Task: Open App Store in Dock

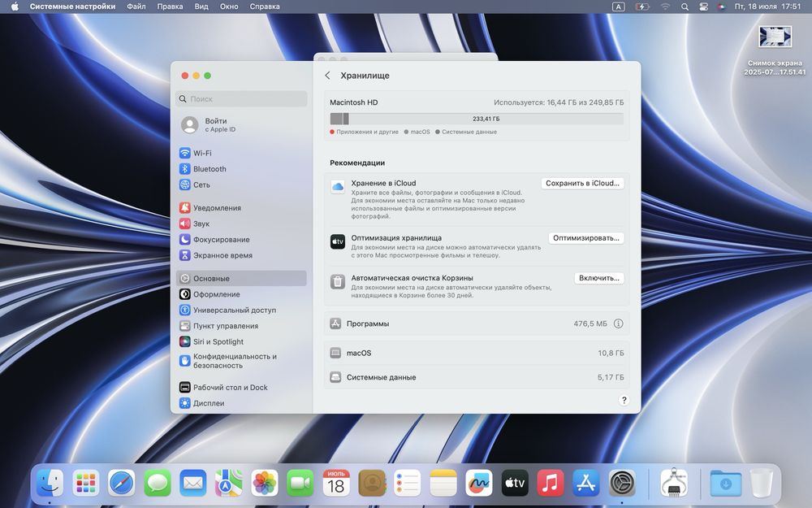Action: tap(586, 483)
